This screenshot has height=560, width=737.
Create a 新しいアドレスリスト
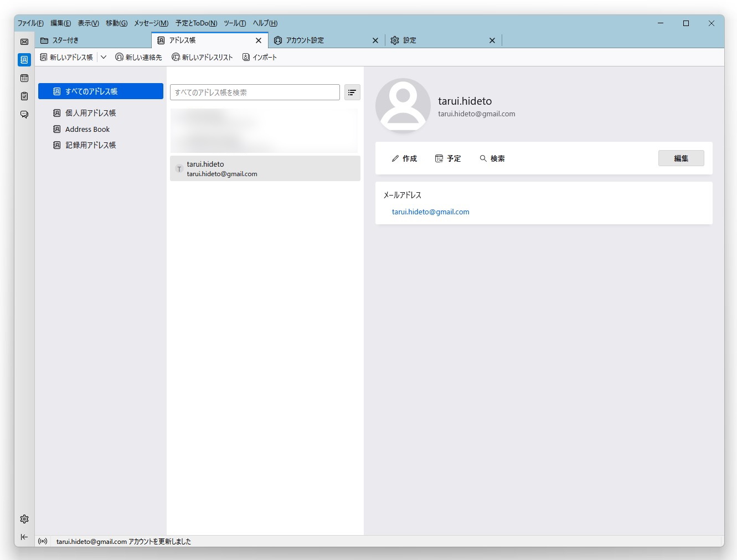pyautogui.click(x=202, y=57)
